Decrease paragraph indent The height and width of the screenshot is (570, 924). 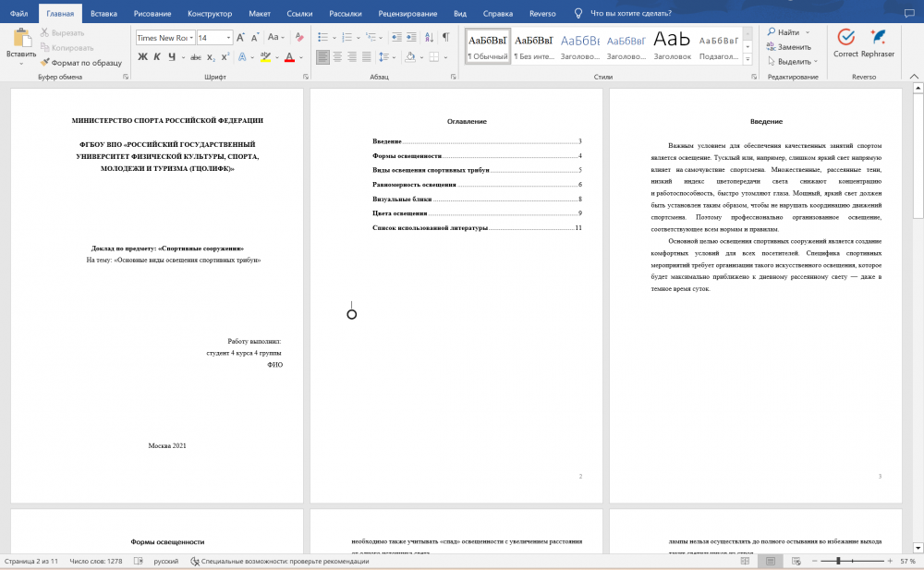pyautogui.click(x=396, y=38)
